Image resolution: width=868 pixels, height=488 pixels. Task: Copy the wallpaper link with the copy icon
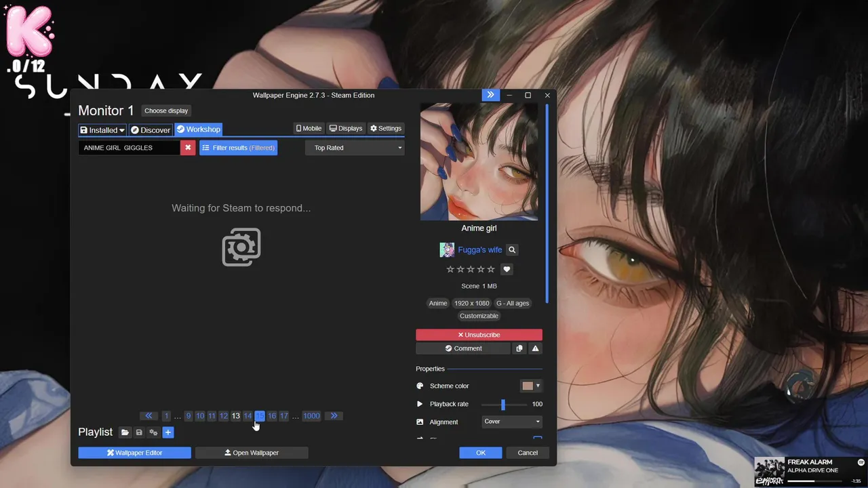coord(519,348)
